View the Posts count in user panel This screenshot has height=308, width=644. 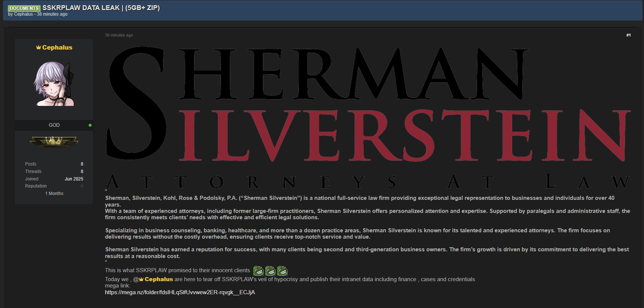pyautogui.click(x=82, y=164)
